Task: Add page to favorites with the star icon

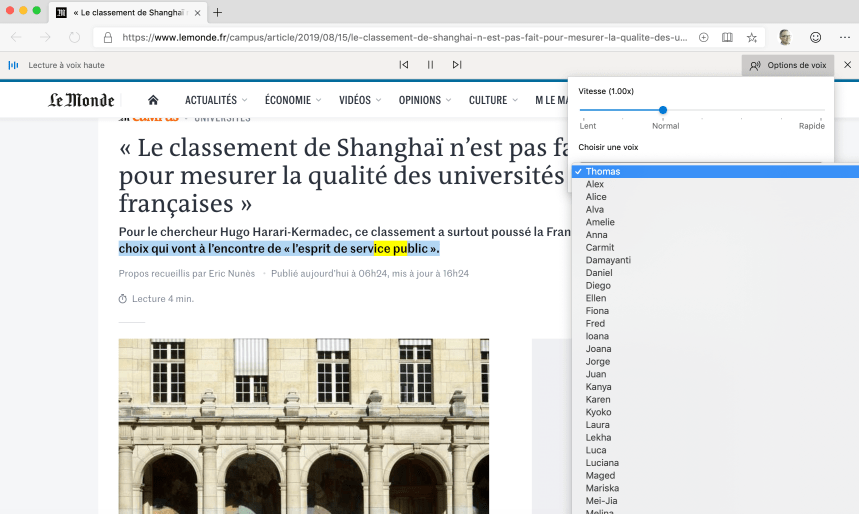Action: click(752, 37)
